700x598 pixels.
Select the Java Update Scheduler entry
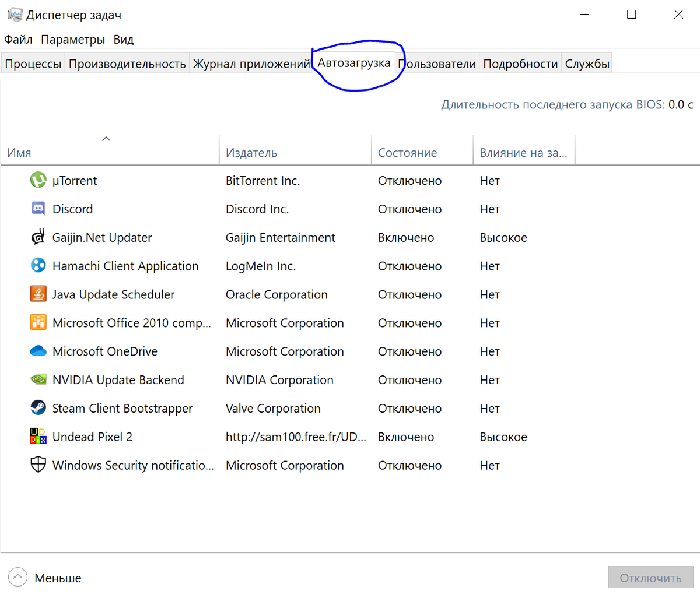(113, 294)
